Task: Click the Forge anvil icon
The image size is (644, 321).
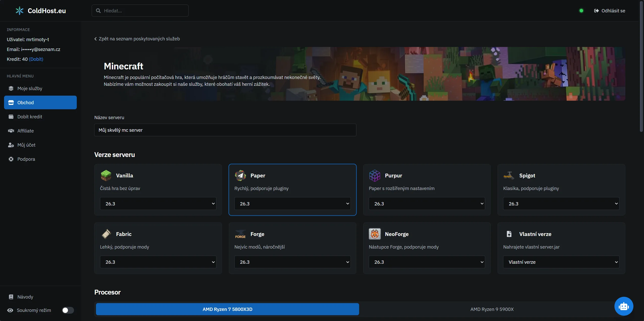Action: (x=240, y=234)
